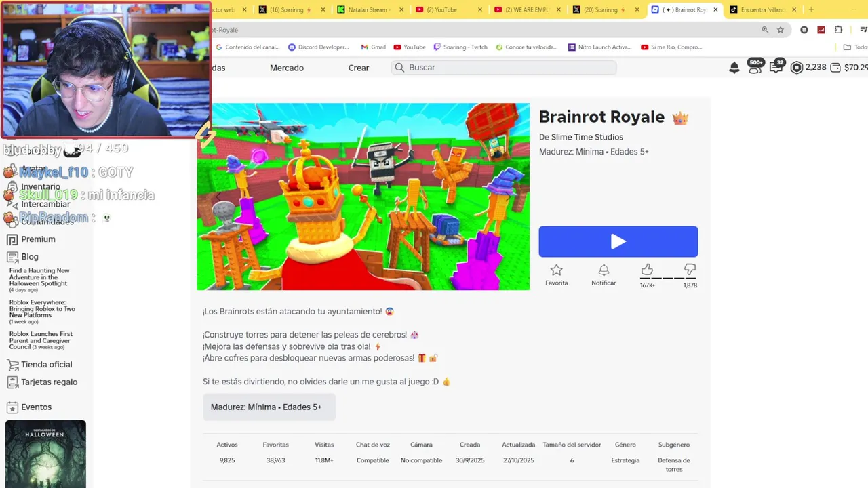
Task: Give a thumbs up to Brainrot Royale
Action: point(647,270)
